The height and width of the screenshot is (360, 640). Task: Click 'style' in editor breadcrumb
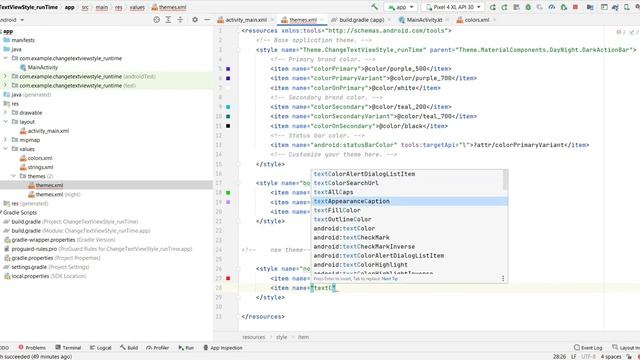click(281, 337)
